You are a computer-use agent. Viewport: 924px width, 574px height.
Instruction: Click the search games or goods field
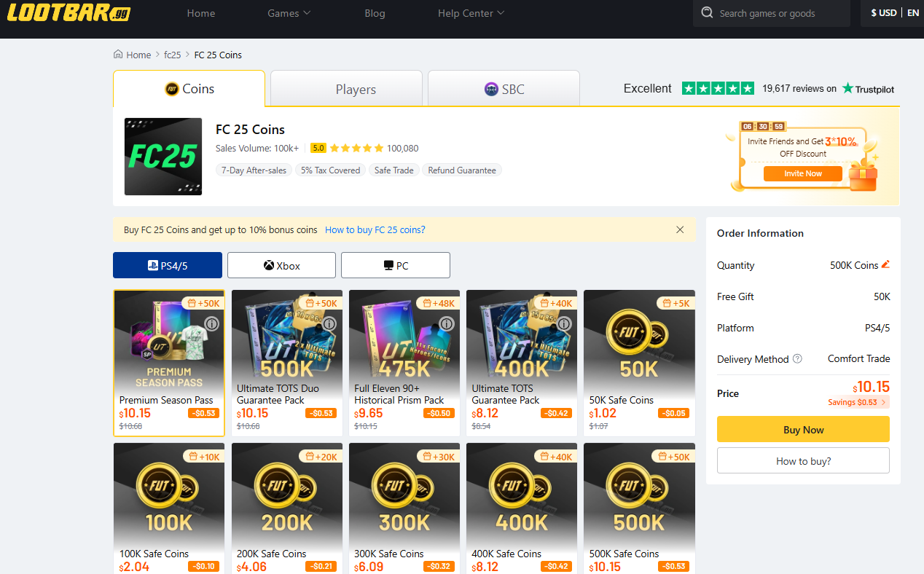coord(771,13)
